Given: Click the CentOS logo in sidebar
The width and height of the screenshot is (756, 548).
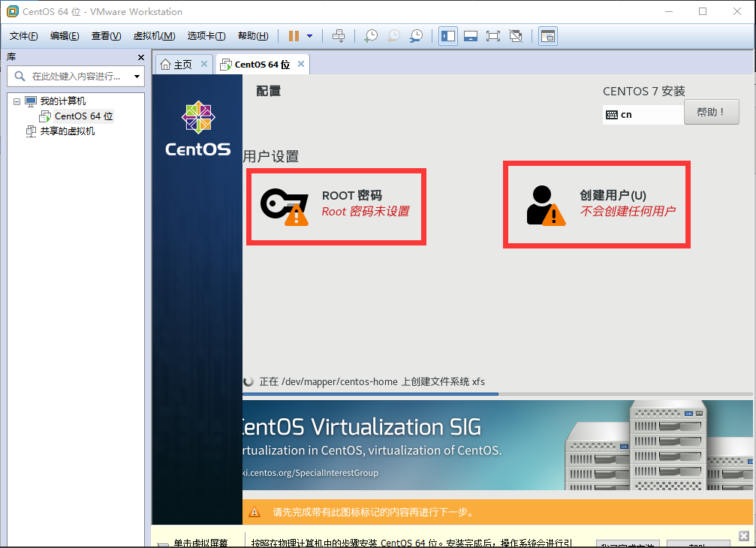Looking at the screenshot, I should pyautogui.click(x=197, y=128).
